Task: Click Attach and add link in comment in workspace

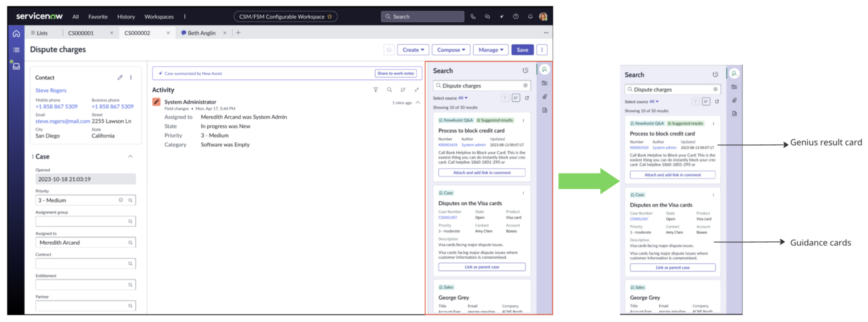Action: 482,172
